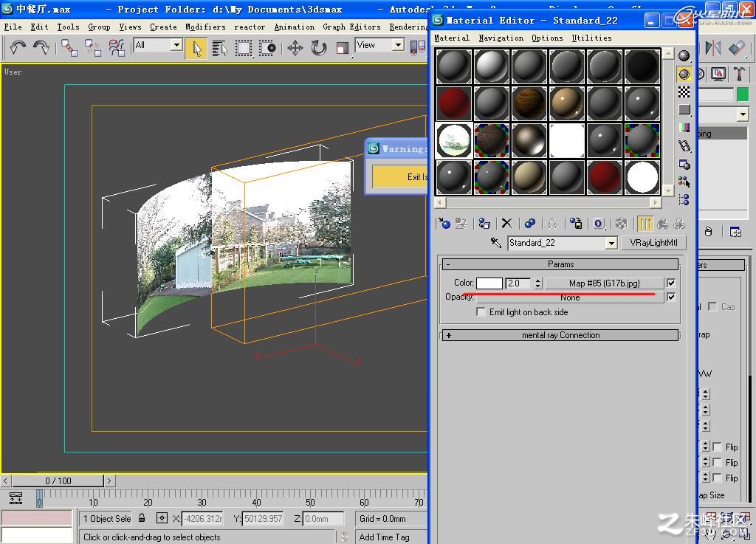Click Reset Map/Mtl (X) icon

[506, 223]
